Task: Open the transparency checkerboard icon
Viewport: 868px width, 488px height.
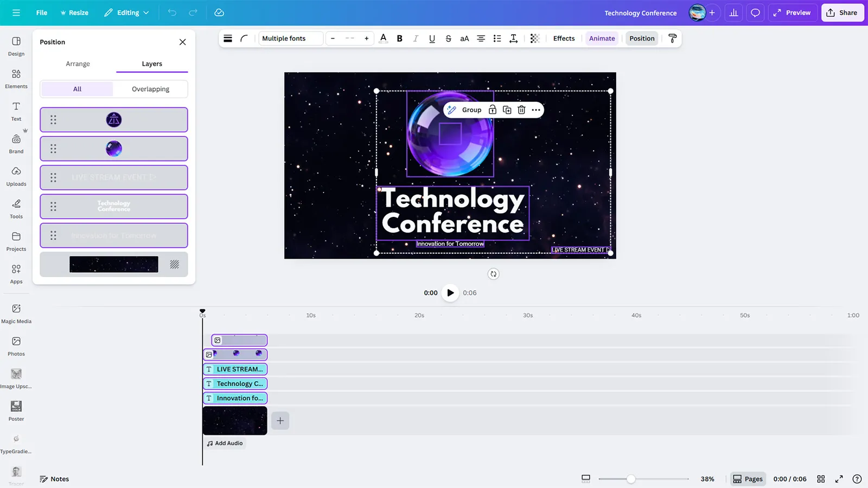Action: 535,38
